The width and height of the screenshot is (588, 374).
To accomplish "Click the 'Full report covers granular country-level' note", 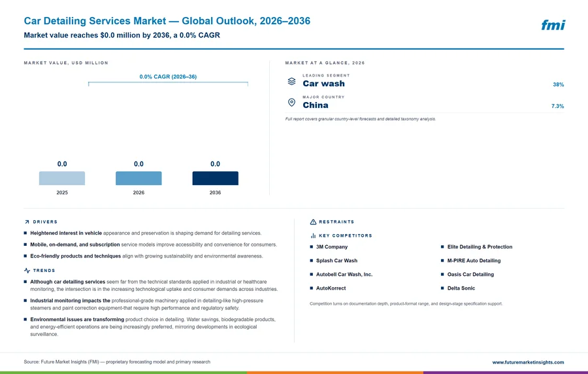I will 361,119.
